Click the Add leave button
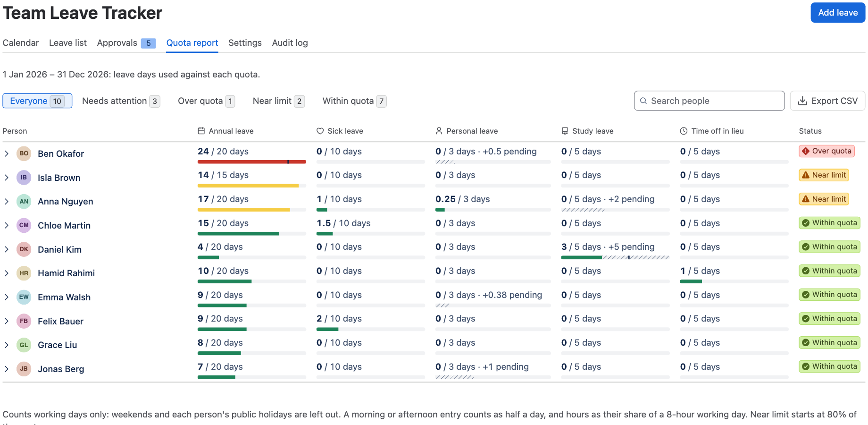Viewport: 868px width, 425px height. 838,13
